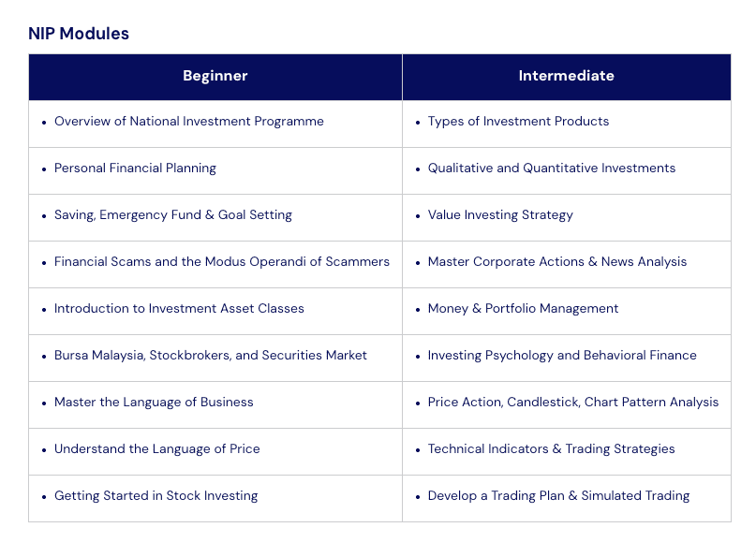Open Understand the Language of Price
Viewport: 756px width, 557px height.
tap(157, 449)
